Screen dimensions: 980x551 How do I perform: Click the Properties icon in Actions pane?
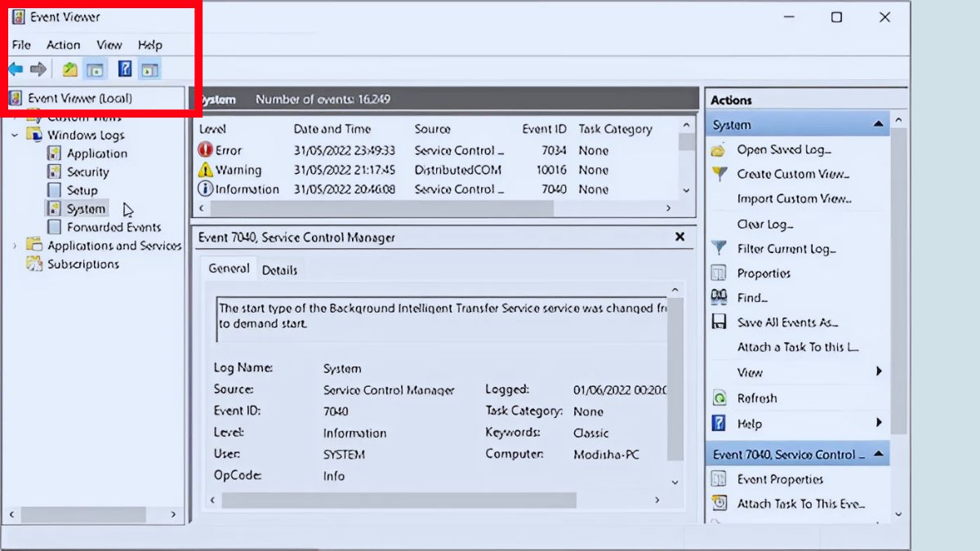(x=719, y=273)
